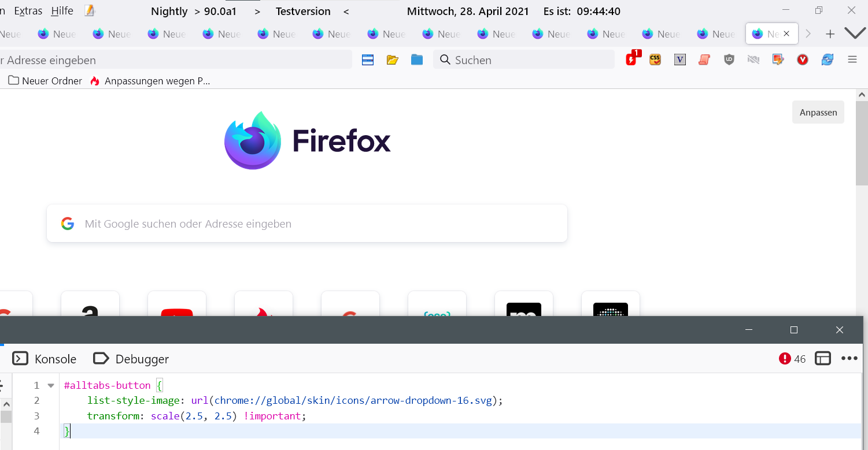Image resolution: width=868 pixels, height=450 pixels.
Task: Open the Hilfe menu
Action: (62, 11)
